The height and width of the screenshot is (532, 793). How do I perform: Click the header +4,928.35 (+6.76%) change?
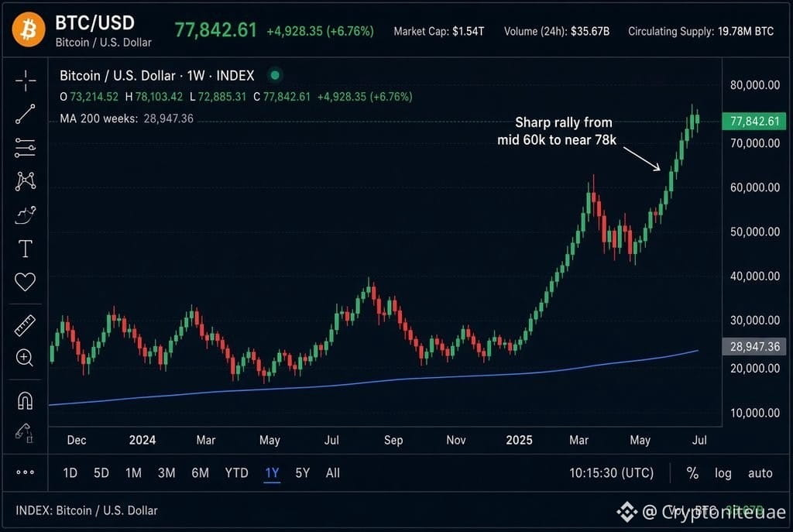pos(320,31)
